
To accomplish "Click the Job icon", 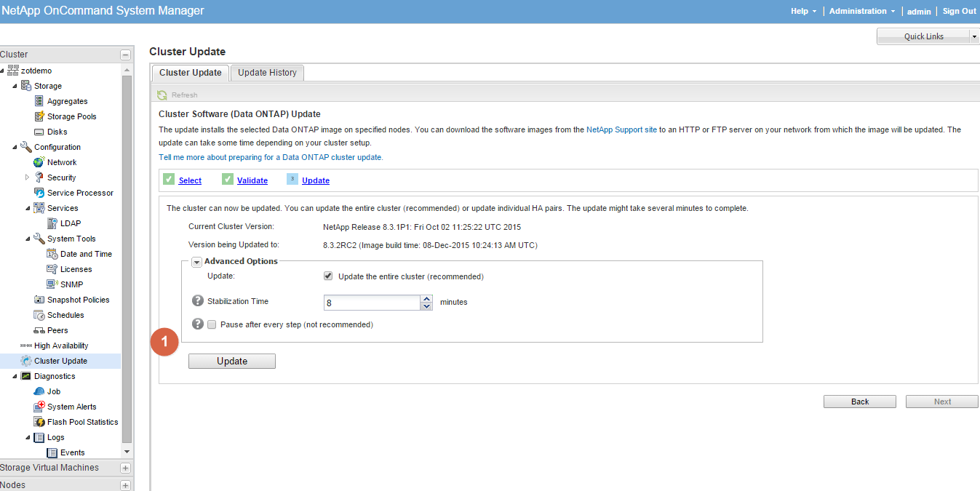I will 39,391.
